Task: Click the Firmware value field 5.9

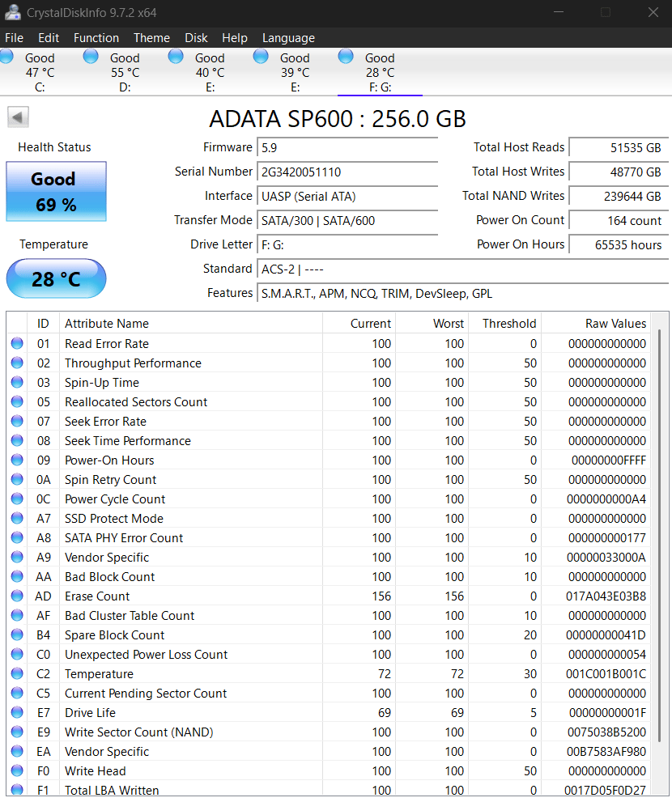Action: [347, 148]
